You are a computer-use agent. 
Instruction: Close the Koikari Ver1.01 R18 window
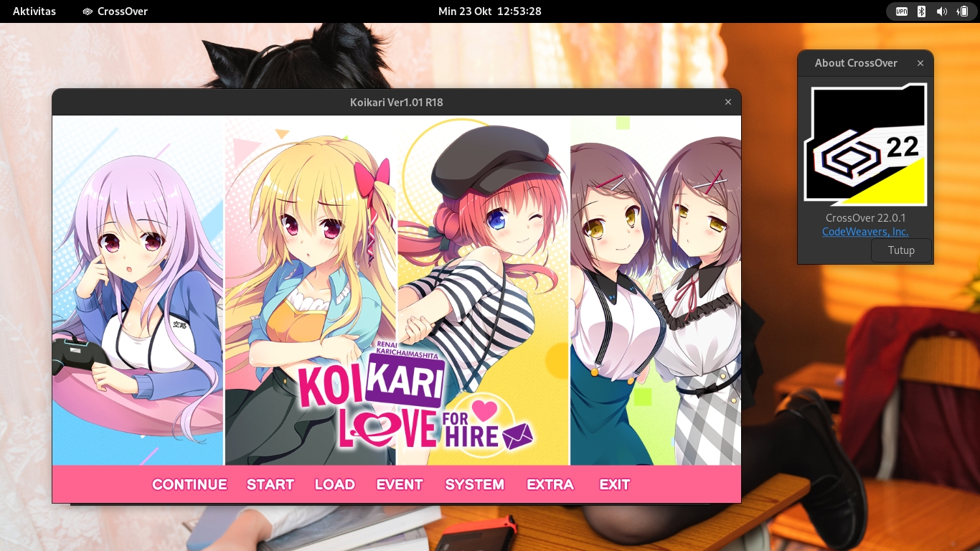(728, 102)
